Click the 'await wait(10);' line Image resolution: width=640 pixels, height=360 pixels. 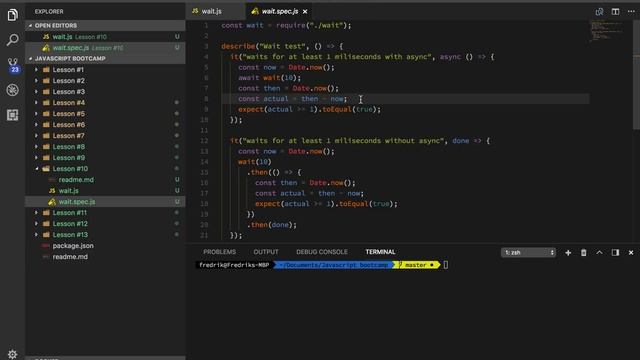[x=269, y=78]
